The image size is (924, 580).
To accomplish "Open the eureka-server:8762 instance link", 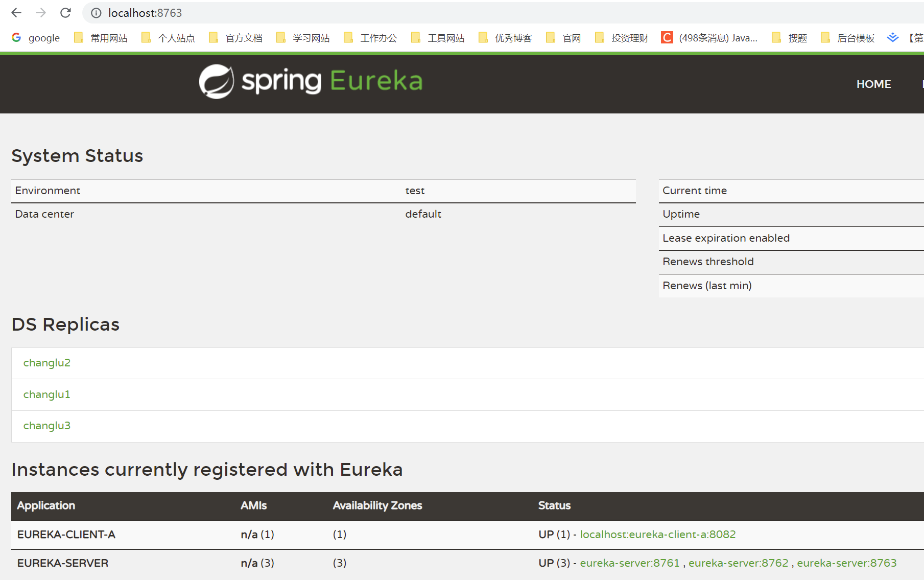I will point(739,563).
